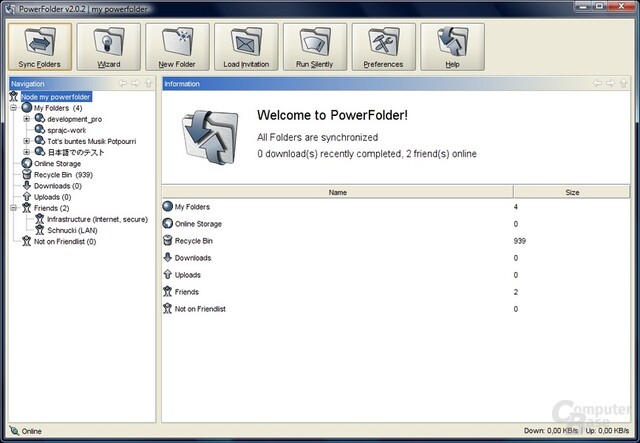Create a New Folder from the toolbar
Screen dimensions: 640x443
[x=177, y=47]
